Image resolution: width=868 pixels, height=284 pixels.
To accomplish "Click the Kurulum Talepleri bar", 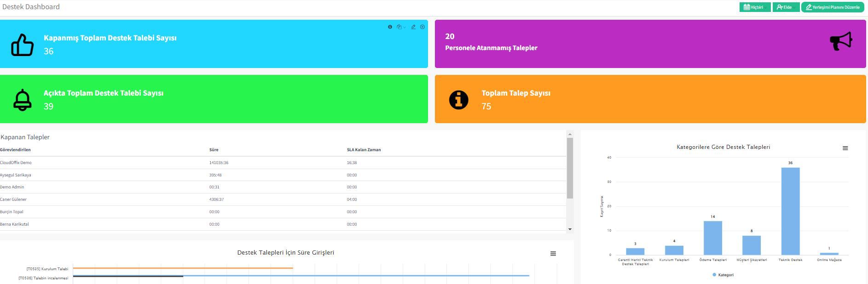I will coord(674,250).
